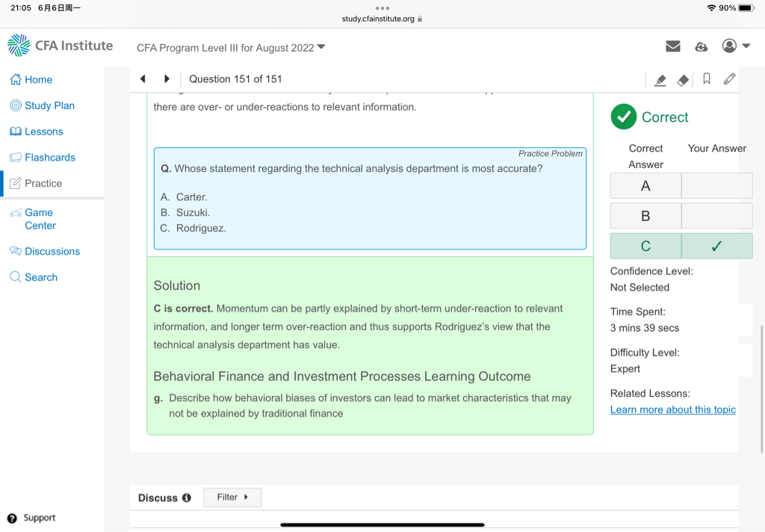Click the Question 151 of 151 label
This screenshot has width=765, height=532.
235,79
